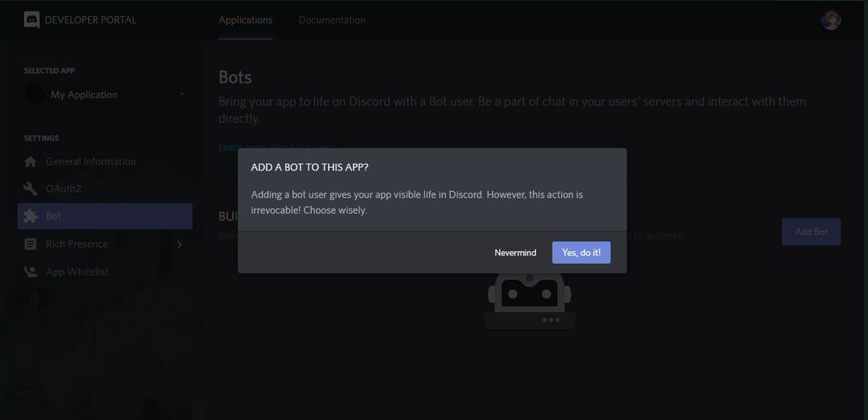Click the Bots page heading
This screenshot has width=868, height=420.
pos(236,77)
